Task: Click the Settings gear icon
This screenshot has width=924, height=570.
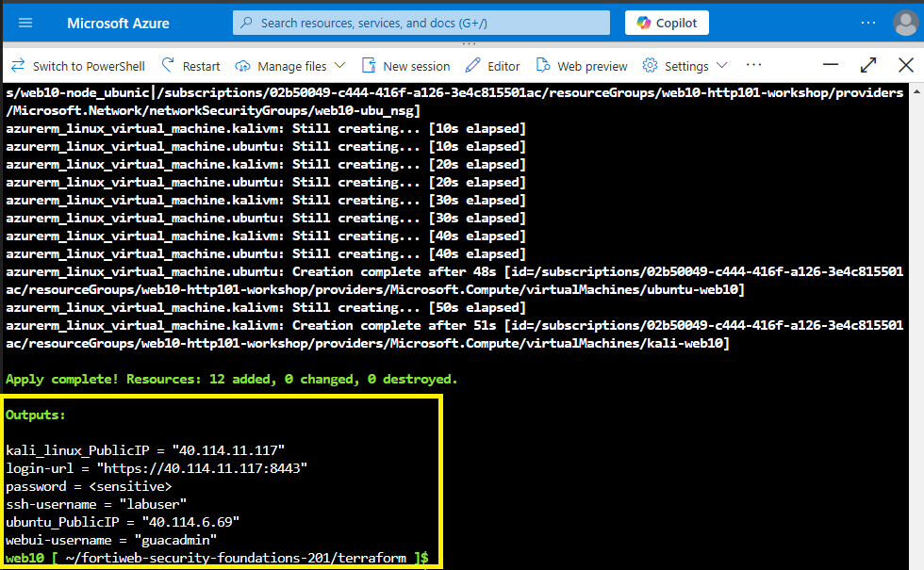Action: pos(650,65)
